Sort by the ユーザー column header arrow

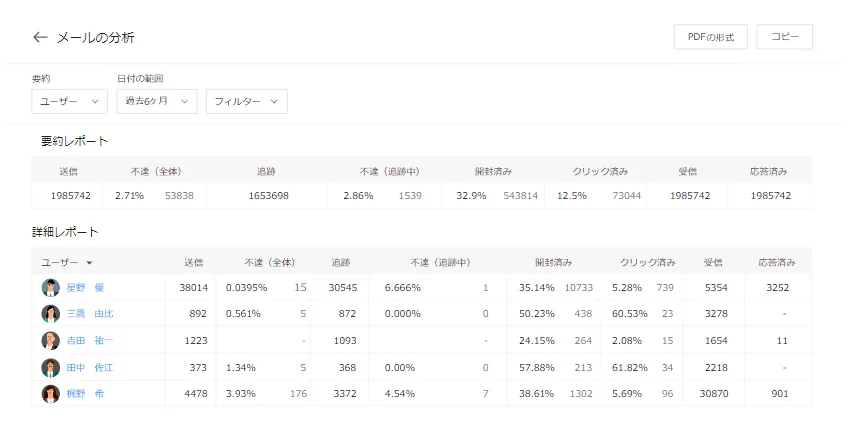coord(89,263)
